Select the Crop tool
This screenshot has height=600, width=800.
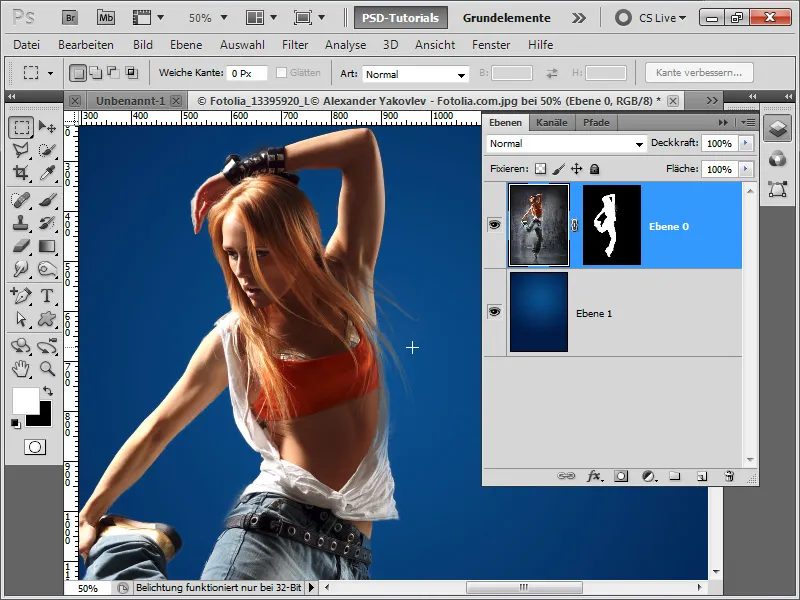tap(21, 172)
